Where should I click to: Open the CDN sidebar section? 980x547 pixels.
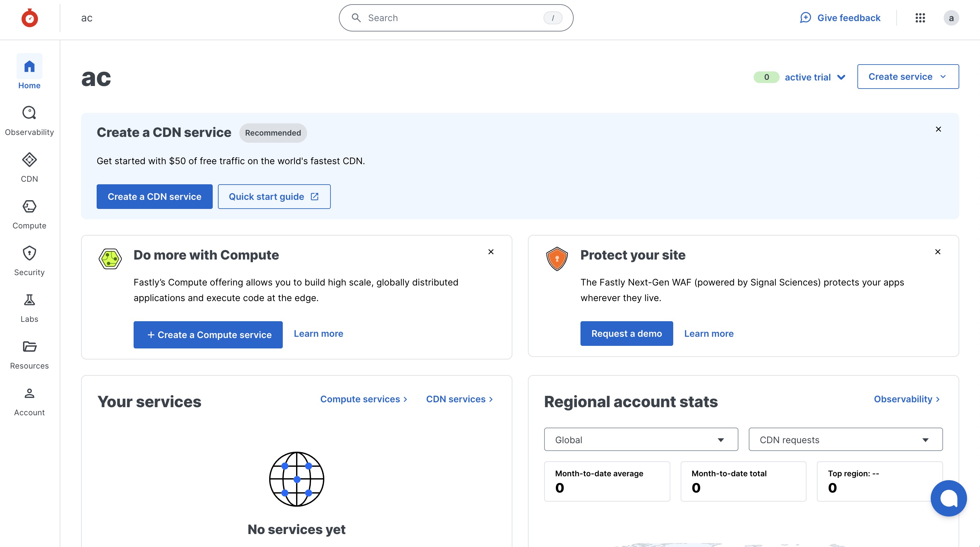click(x=29, y=167)
